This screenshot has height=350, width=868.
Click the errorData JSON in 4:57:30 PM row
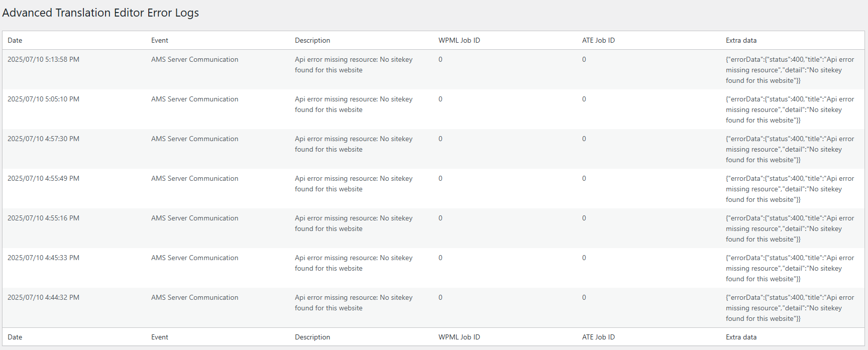(790, 149)
